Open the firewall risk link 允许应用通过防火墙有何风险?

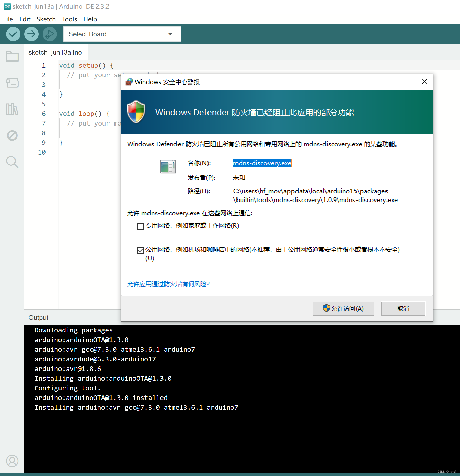coord(168,284)
